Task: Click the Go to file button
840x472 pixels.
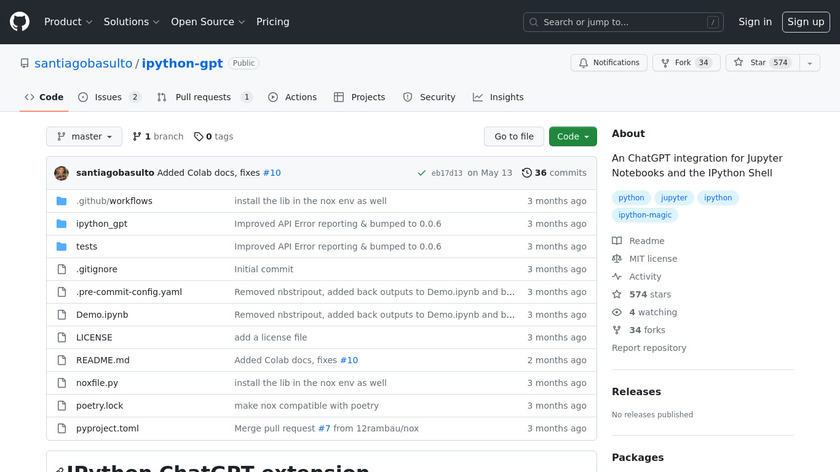Action: 514,137
